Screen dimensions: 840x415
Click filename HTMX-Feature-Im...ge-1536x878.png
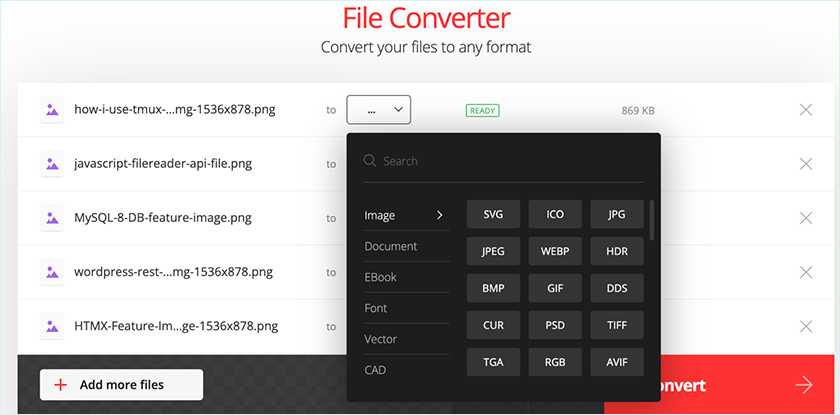(x=176, y=326)
